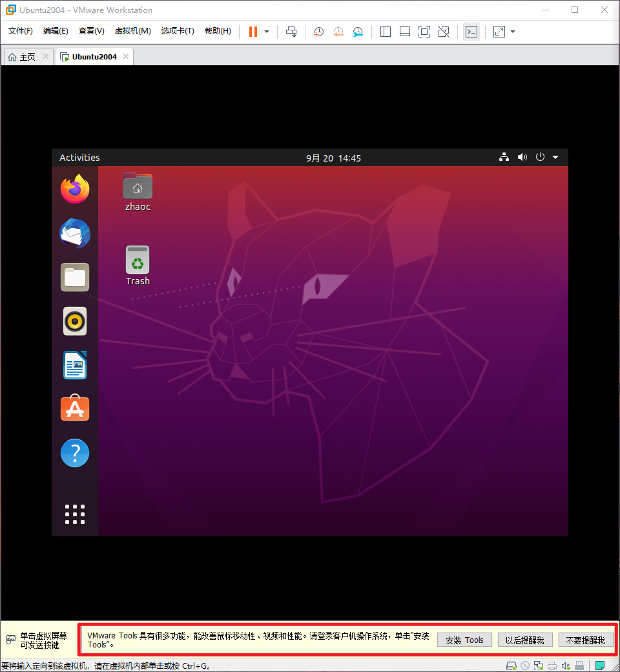
Task: Select the zhaoc home folder icon
Action: click(138, 192)
